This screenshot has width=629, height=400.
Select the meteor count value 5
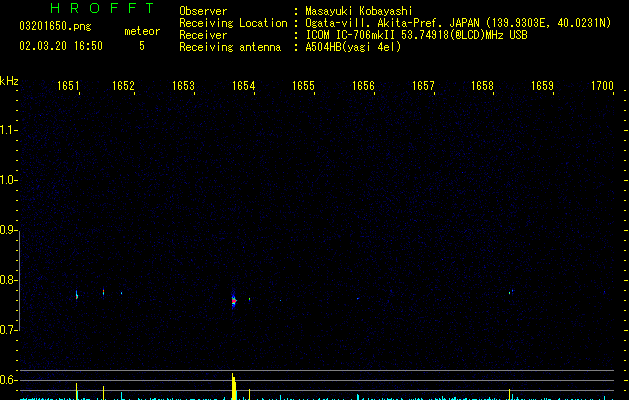click(x=142, y=46)
